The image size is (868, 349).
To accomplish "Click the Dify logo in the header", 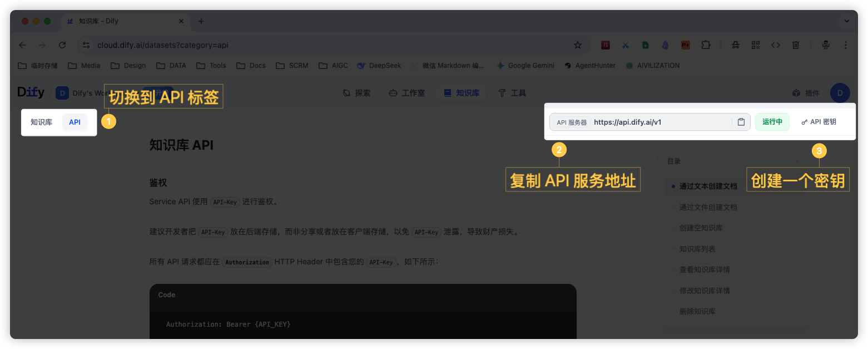I will pyautogui.click(x=31, y=92).
